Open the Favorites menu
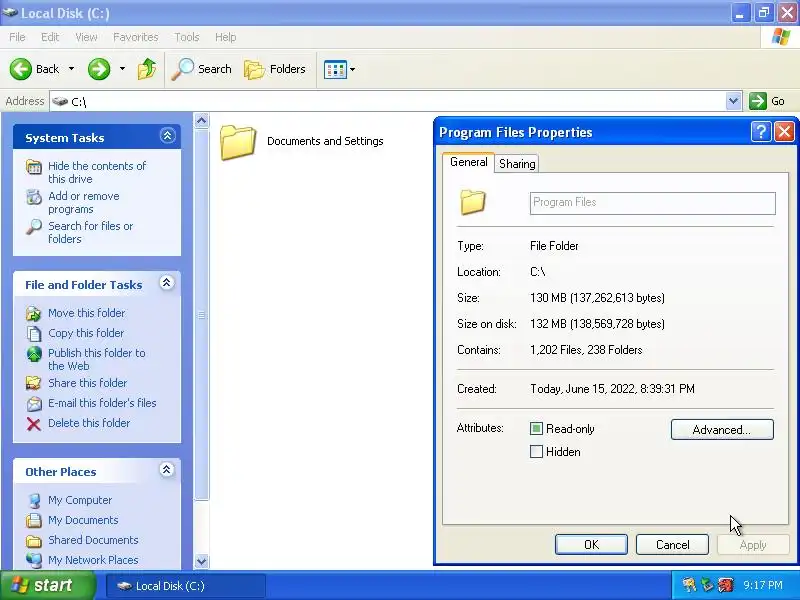800x600 pixels. point(136,37)
